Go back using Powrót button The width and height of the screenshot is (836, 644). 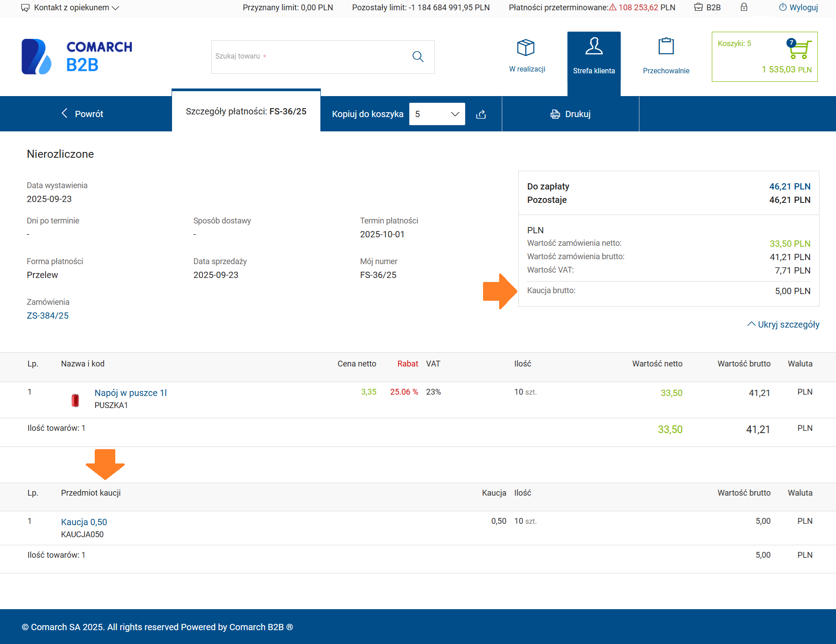tap(83, 114)
